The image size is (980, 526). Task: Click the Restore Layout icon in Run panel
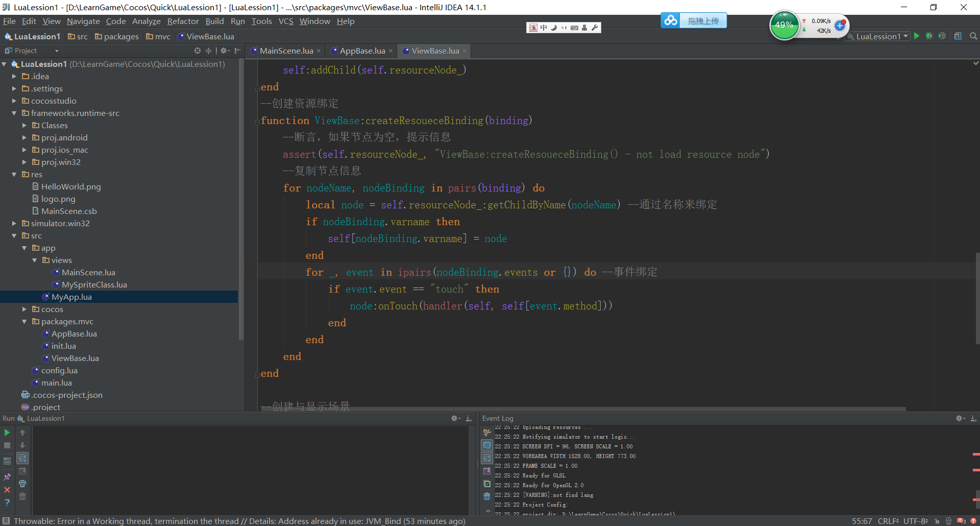7,461
